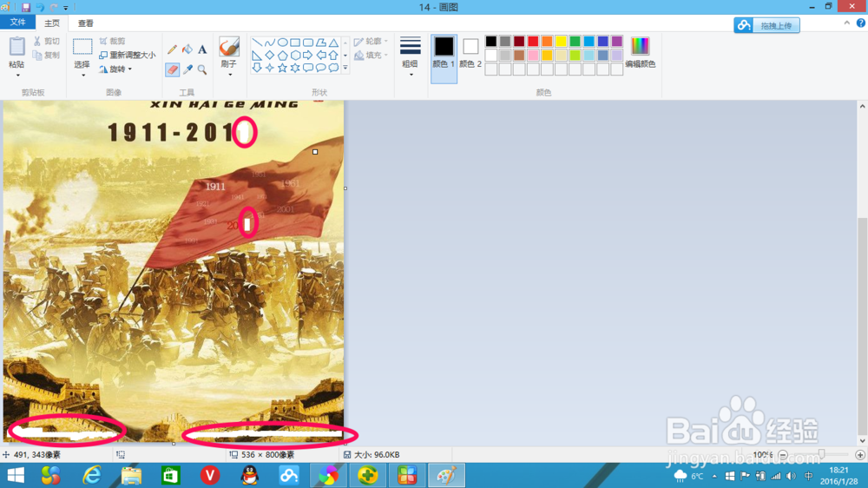
Task: Open Internet Explorer from taskbar
Action: click(92, 475)
